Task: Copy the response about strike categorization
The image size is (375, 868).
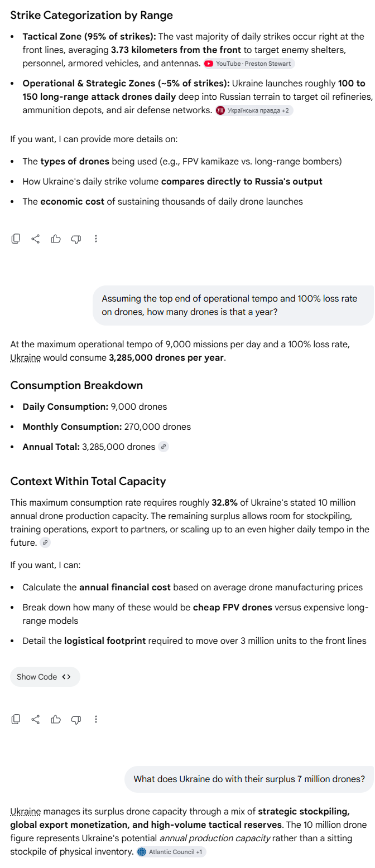Action: (x=16, y=239)
